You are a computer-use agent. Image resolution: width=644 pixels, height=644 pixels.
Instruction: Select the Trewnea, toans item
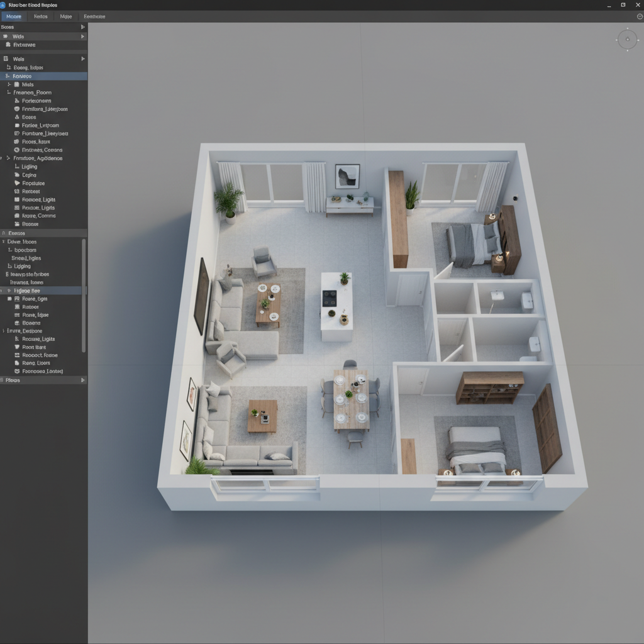pos(26,282)
